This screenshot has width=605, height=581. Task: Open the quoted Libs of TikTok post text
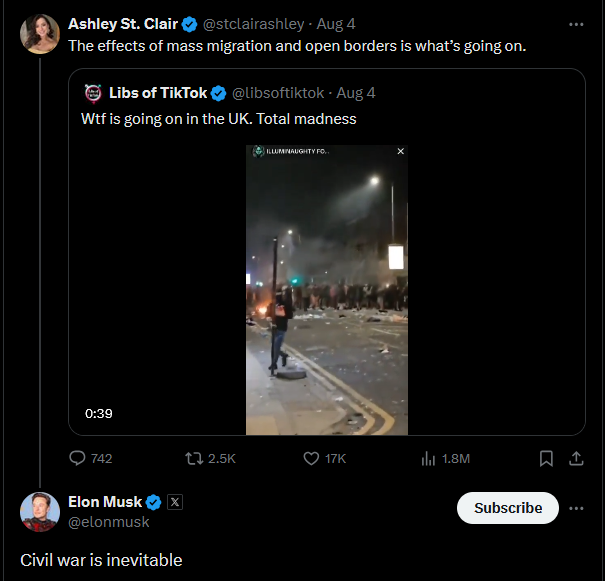[x=218, y=119]
